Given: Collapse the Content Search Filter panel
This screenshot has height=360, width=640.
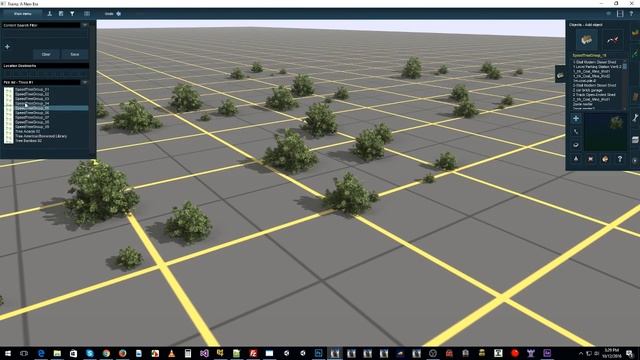Looking at the screenshot, I should (x=84, y=25).
